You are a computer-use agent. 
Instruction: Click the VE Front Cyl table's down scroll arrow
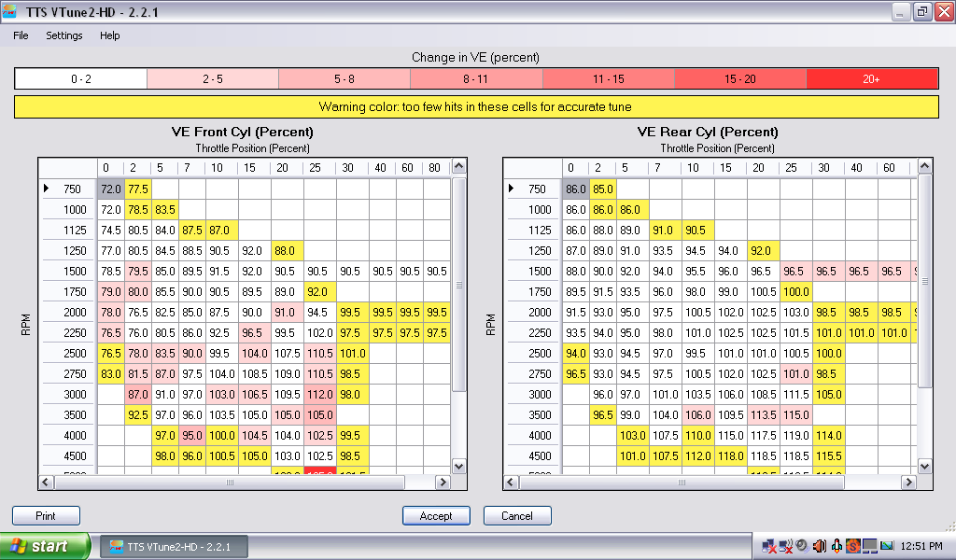459,466
